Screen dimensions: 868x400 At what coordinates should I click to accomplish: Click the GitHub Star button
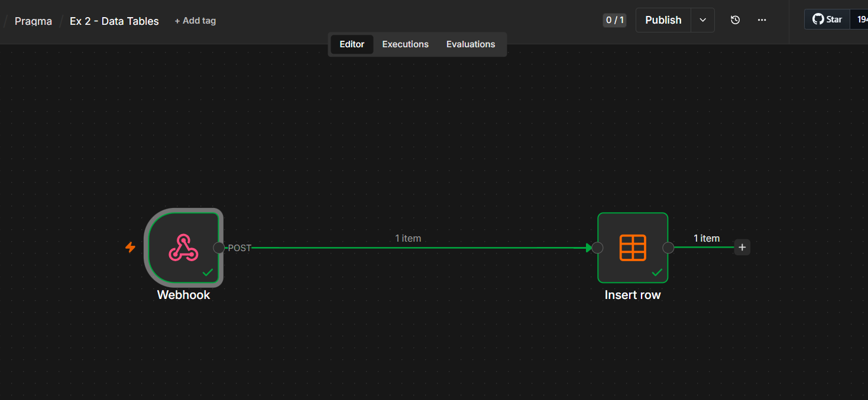coord(827,19)
